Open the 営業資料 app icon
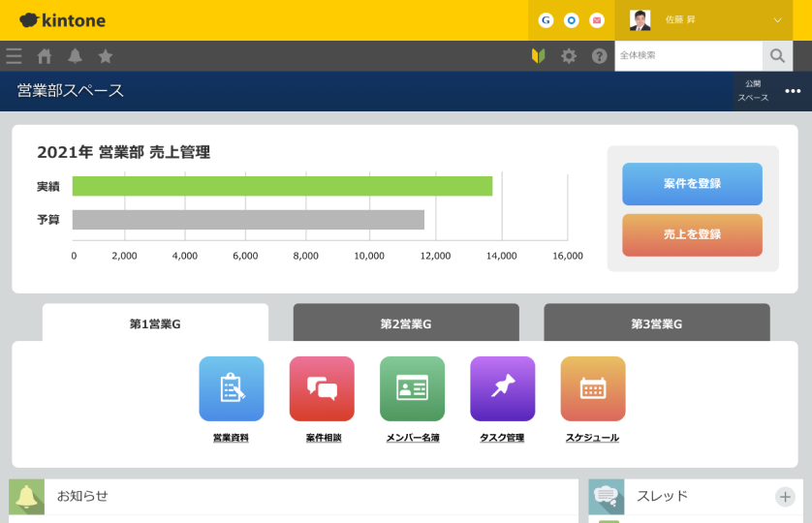812x523 pixels. [231, 388]
